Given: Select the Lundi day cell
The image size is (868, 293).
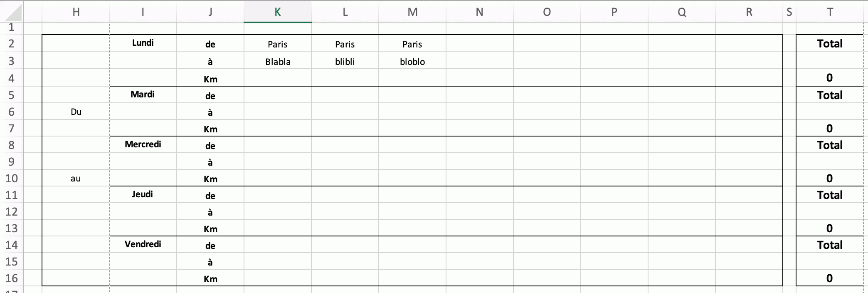Looking at the screenshot, I should point(143,43).
